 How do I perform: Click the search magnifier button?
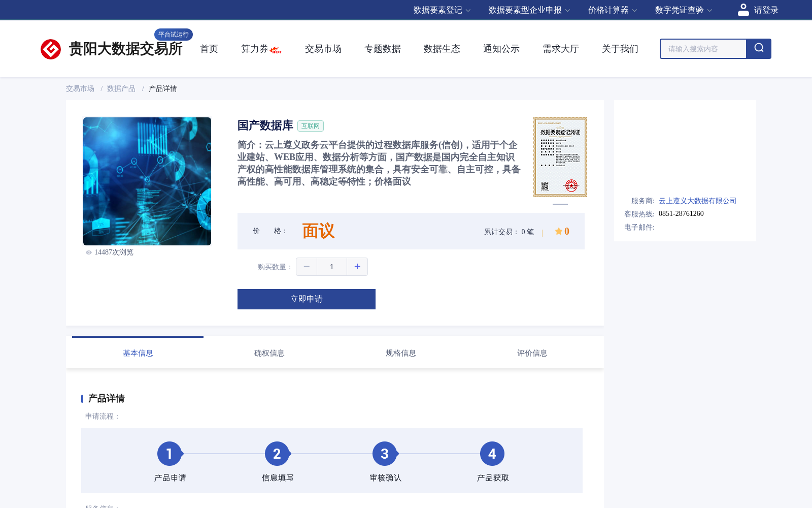[759, 49]
